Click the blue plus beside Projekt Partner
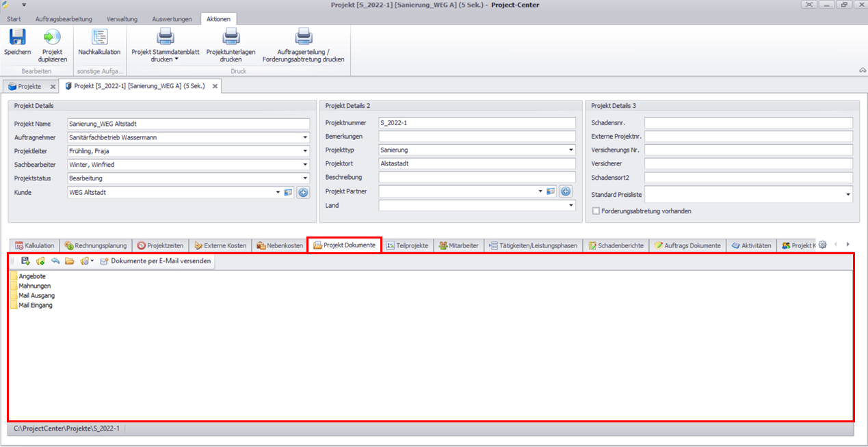868x447 pixels. [x=566, y=191]
